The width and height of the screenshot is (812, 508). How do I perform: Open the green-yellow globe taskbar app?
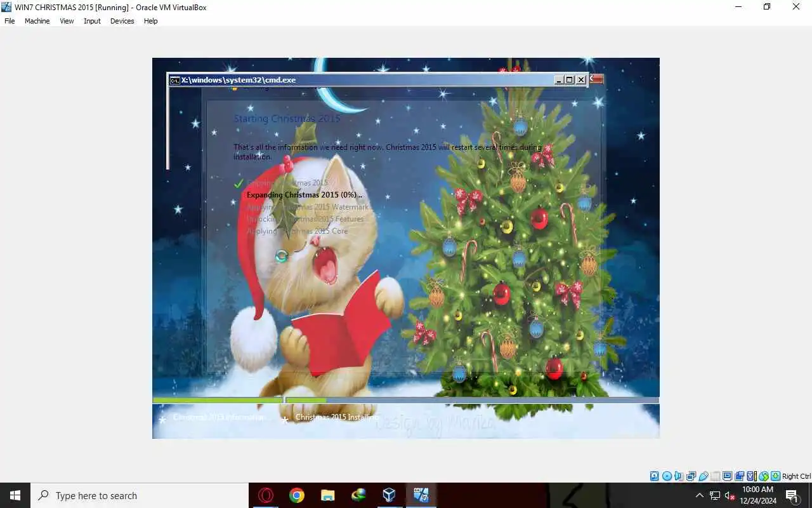[x=358, y=495]
